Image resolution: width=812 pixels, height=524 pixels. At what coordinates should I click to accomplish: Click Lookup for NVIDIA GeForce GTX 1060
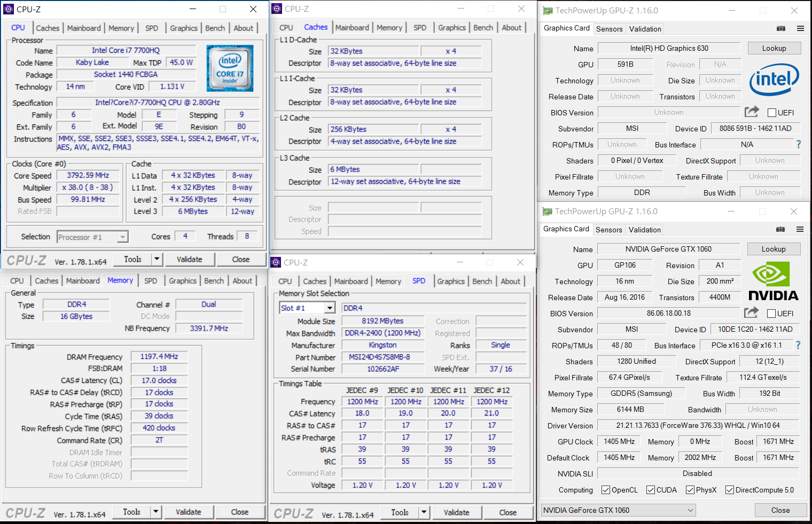point(774,249)
